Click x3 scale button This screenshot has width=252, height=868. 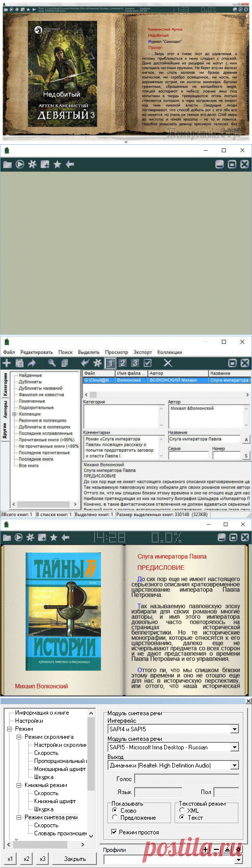pyautogui.click(x=43, y=859)
